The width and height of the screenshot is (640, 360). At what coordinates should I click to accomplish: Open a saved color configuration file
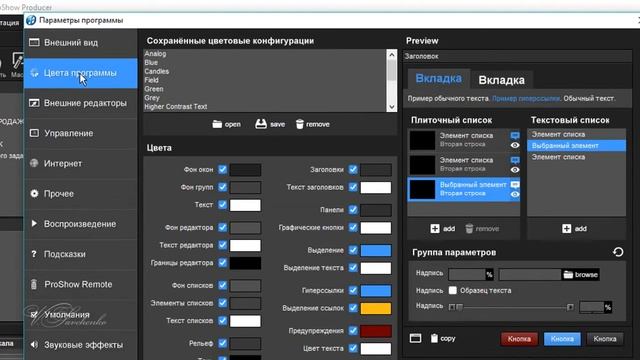click(227, 124)
